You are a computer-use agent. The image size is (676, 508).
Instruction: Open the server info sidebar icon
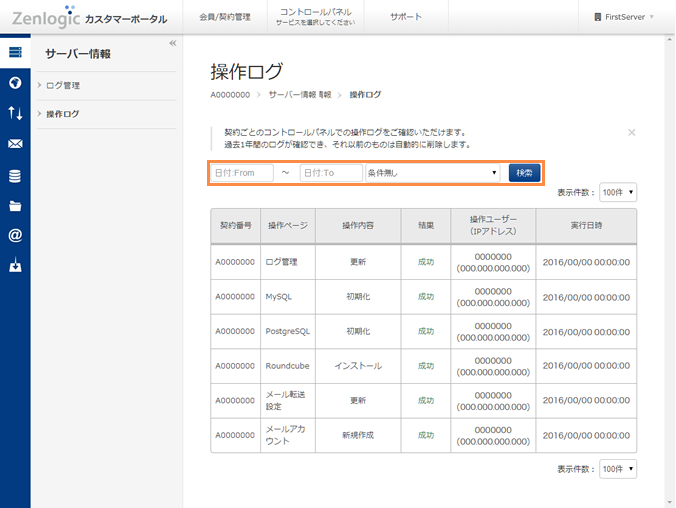[15, 52]
